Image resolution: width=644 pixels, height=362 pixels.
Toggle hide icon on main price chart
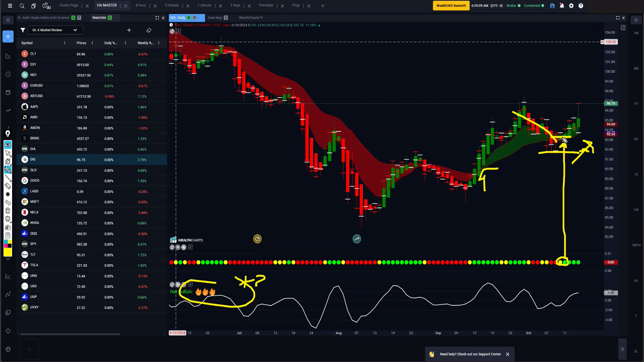pyautogui.click(x=172, y=31)
